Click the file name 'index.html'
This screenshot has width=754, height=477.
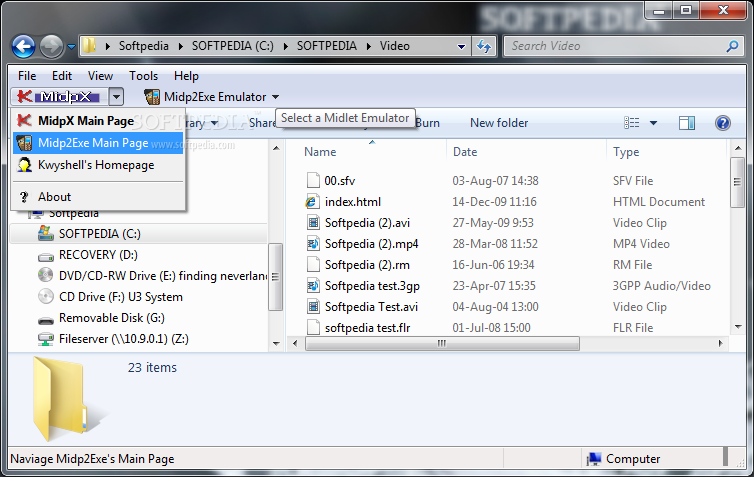tap(352, 202)
